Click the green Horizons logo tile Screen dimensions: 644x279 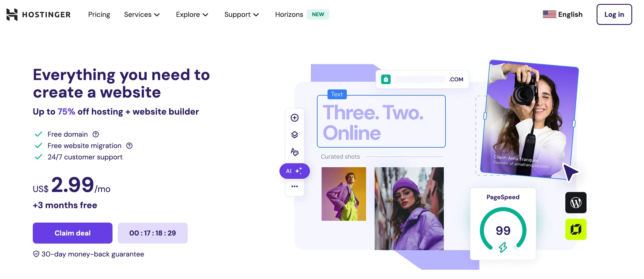pos(576,229)
